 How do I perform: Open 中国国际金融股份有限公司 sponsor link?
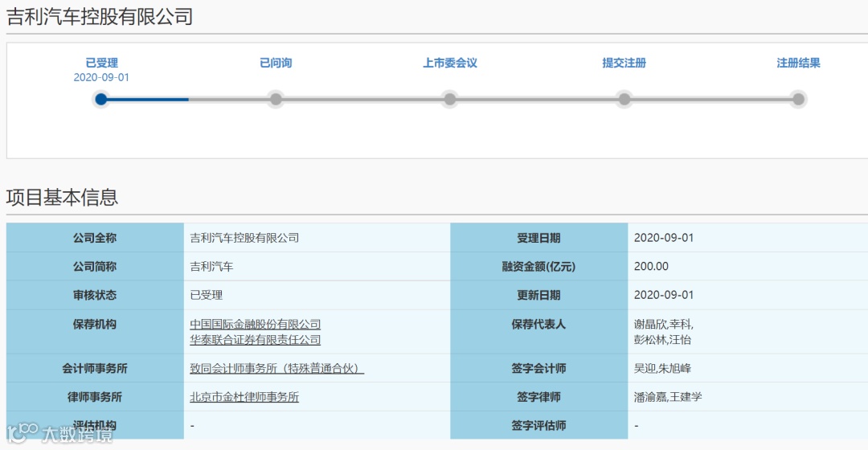tap(256, 325)
